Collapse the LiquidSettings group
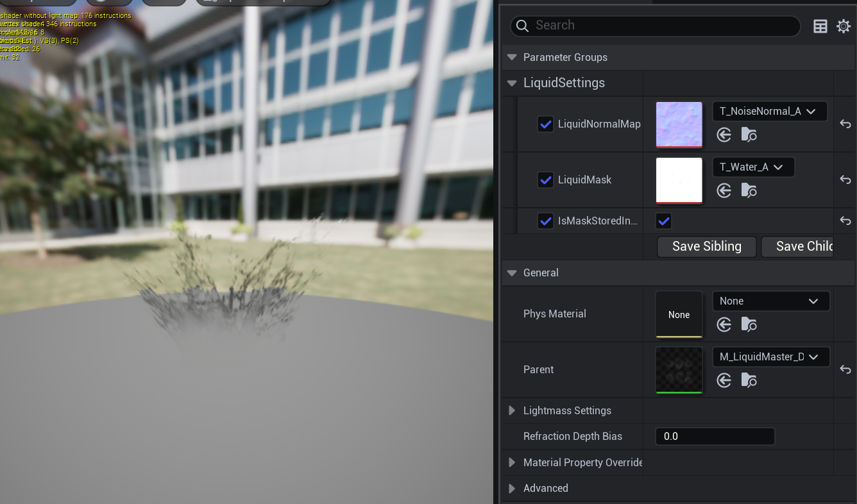Screen dimensions: 857x504 [511, 83]
